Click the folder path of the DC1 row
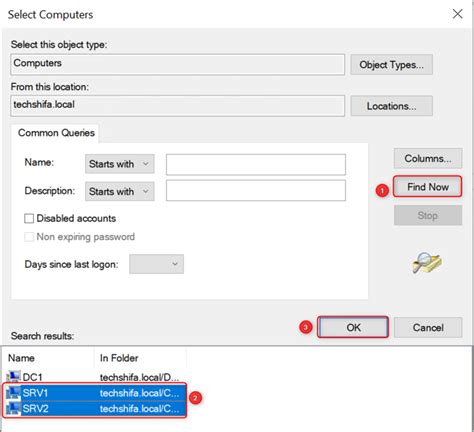Image resolution: width=474 pixels, height=432 pixels. pyautogui.click(x=139, y=377)
